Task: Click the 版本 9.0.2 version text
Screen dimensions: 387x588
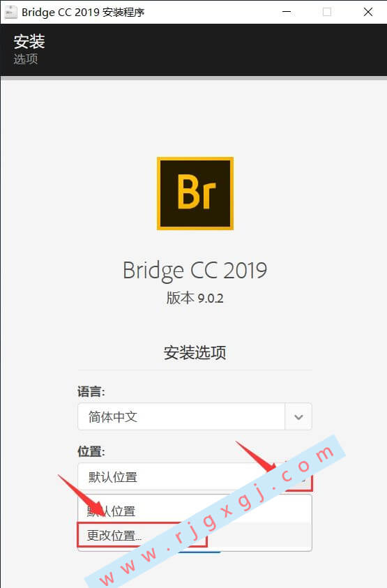Action: click(x=195, y=298)
